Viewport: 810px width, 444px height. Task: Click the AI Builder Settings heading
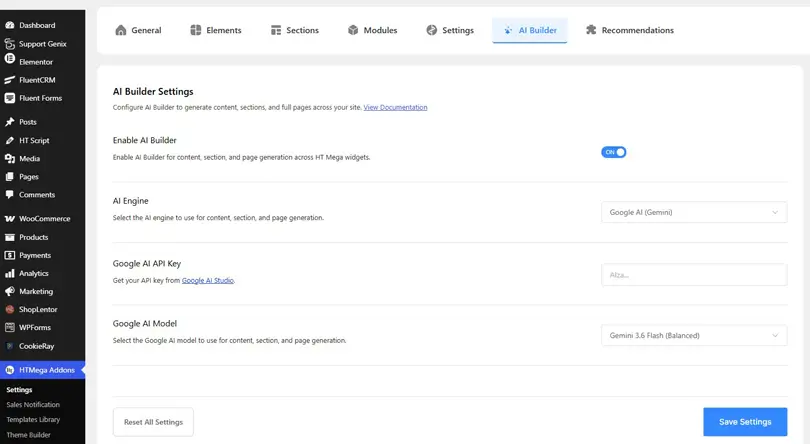click(x=153, y=91)
